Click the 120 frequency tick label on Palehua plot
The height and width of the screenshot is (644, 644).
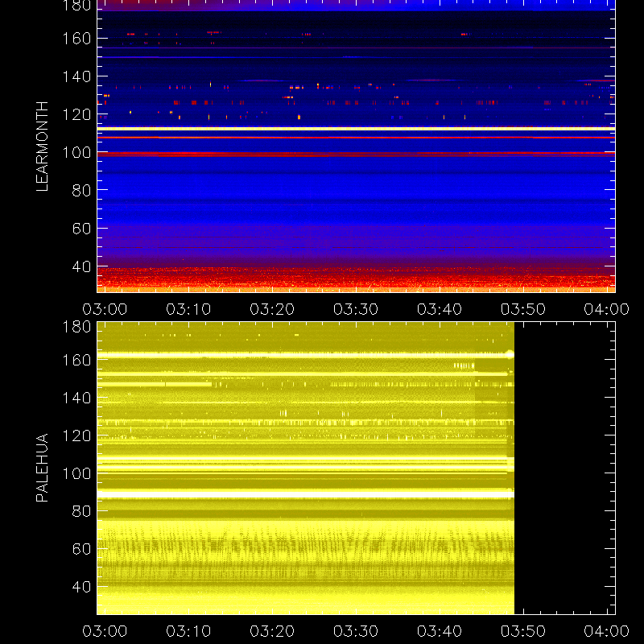76,436
